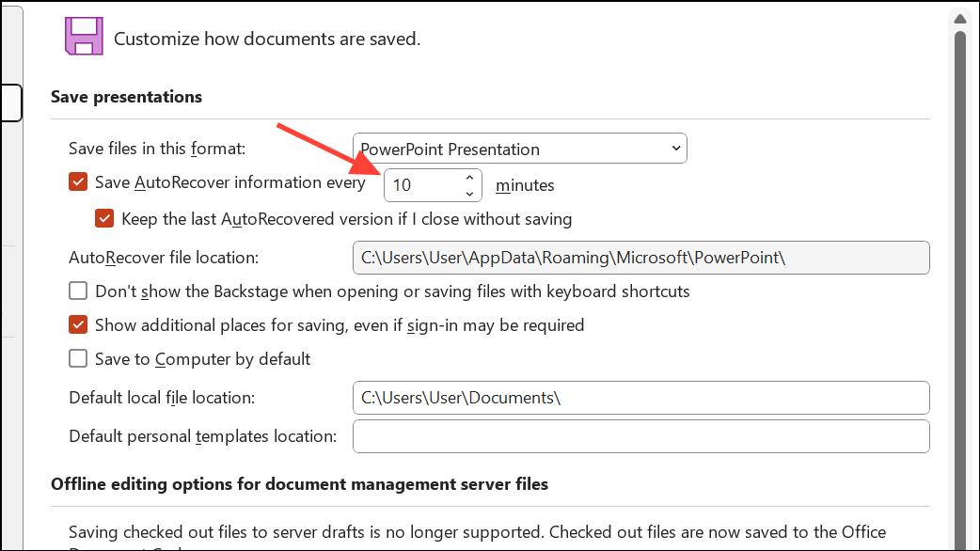Click the purple Save diskette icon
The height and width of the screenshot is (551, 980).
pos(85,35)
